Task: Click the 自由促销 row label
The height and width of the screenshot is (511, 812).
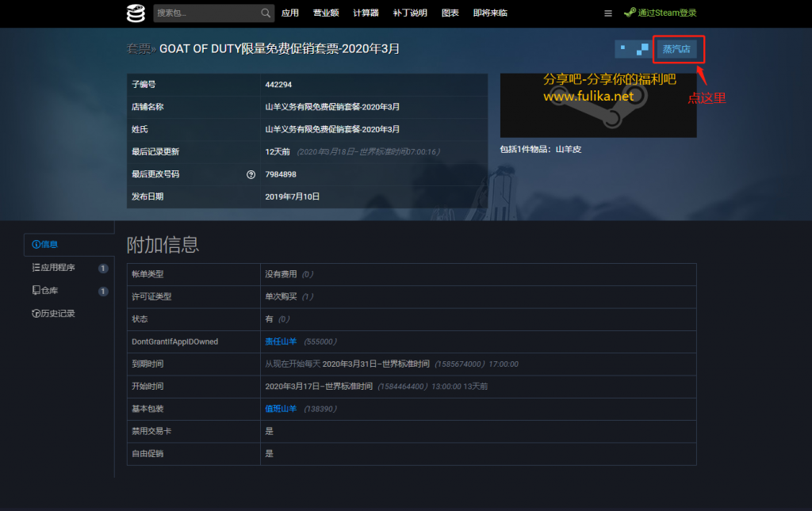Action: [x=147, y=454]
